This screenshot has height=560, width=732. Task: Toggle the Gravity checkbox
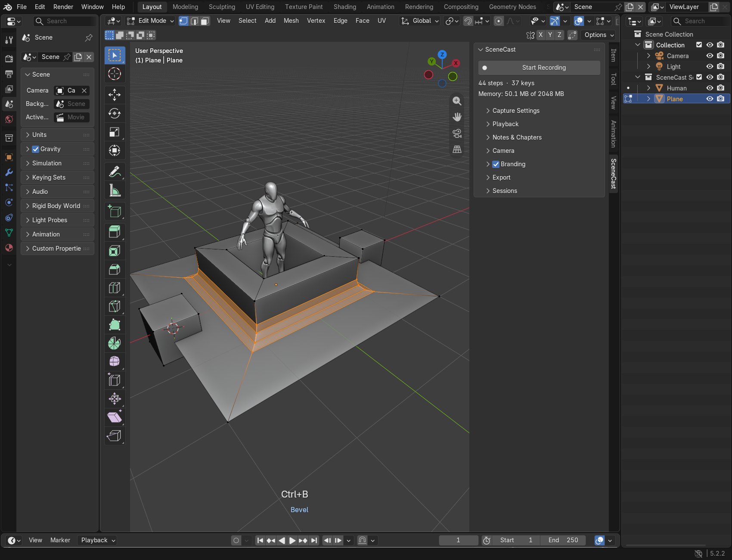[x=36, y=149]
